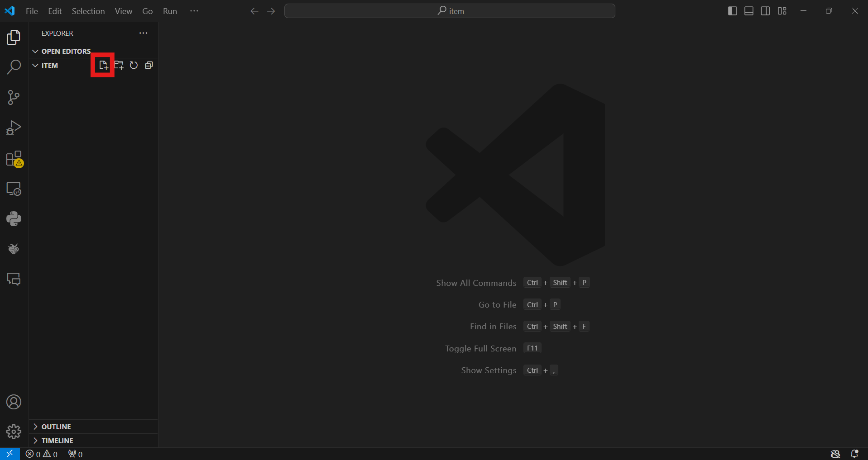Go forward using the navigation arrow

tap(271, 11)
